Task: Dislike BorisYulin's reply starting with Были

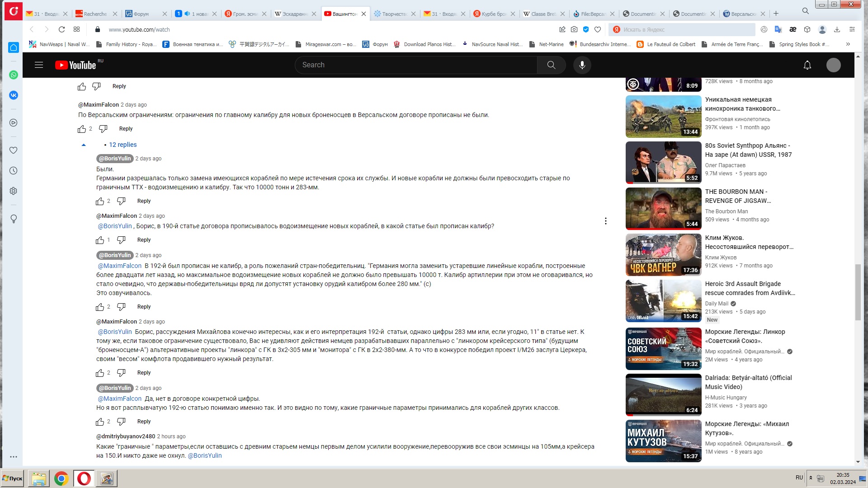Action: click(x=121, y=202)
